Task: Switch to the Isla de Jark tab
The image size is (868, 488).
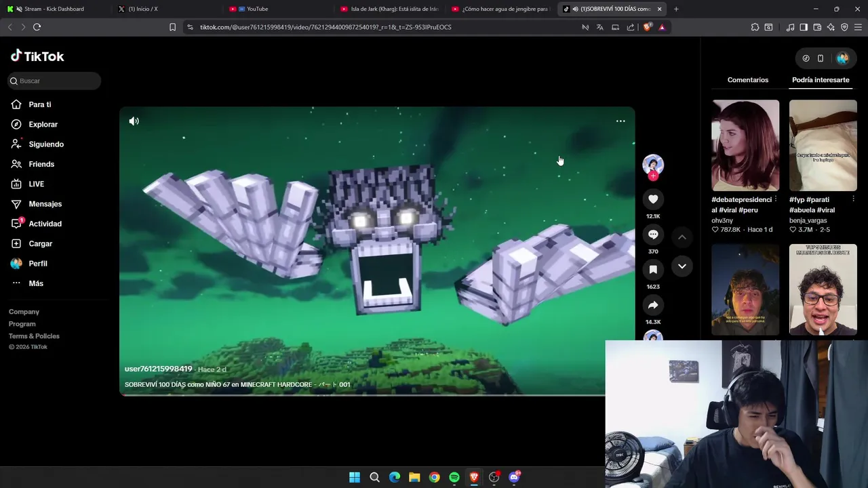Action: [390, 9]
